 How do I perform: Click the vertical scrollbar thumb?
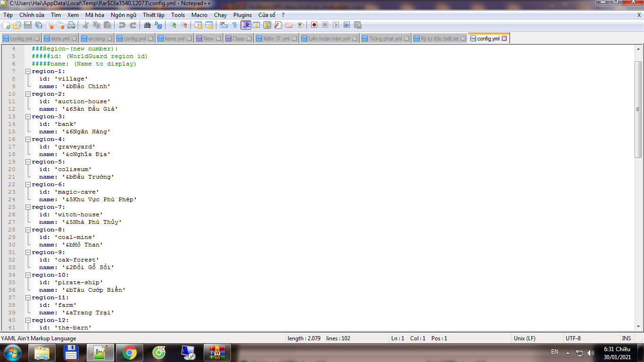[x=638, y=109]
